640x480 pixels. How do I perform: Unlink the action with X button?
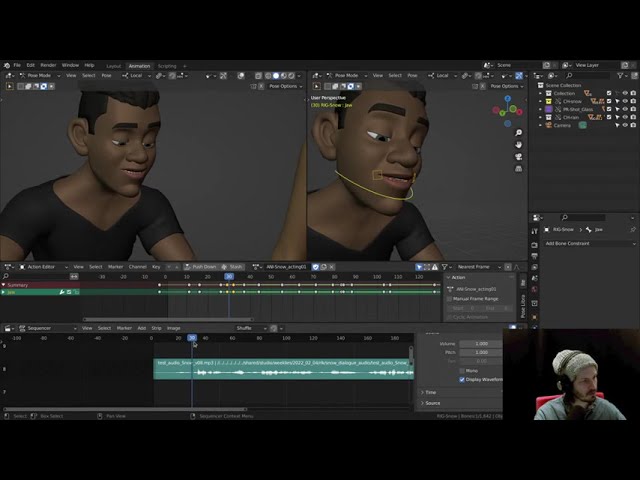tap(331, 267)
